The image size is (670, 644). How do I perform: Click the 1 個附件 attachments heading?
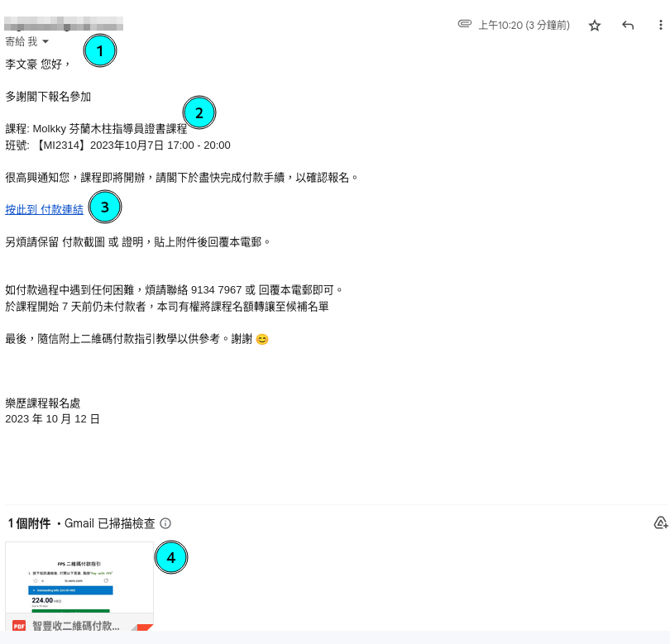coord(29,523)
